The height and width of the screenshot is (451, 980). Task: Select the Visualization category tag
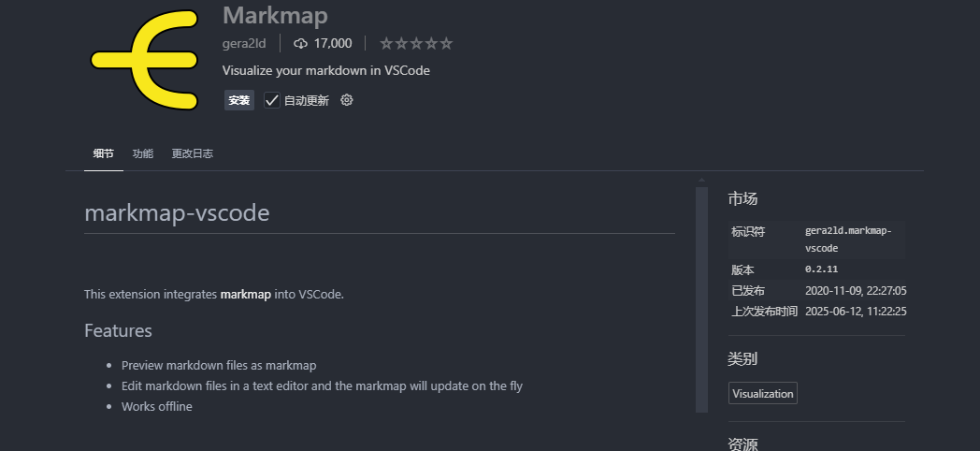(762, 393)
